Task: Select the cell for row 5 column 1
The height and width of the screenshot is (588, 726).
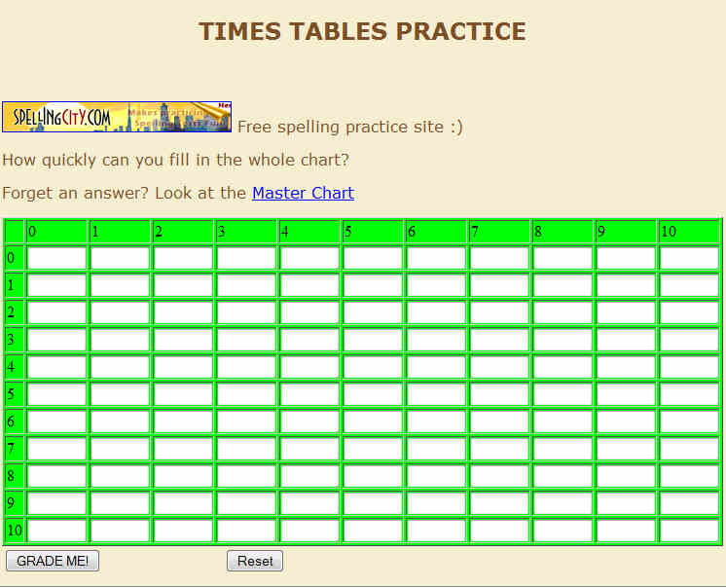Action: point(120,394)
